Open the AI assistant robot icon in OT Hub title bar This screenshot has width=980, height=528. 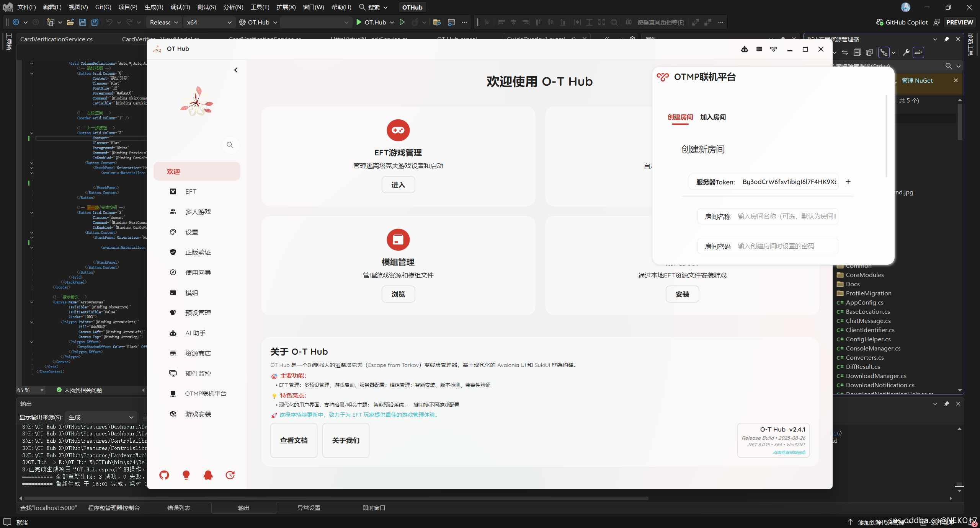pyautogui.click(x=744, y=49)
